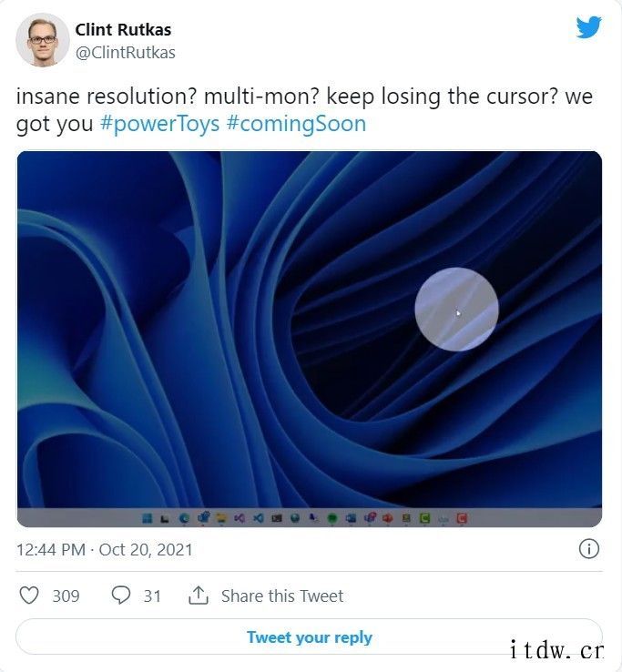The width and height of the screenshot is (622, 672).
Task: Open the #comingSoon hashtag
Action: (296, 124)
